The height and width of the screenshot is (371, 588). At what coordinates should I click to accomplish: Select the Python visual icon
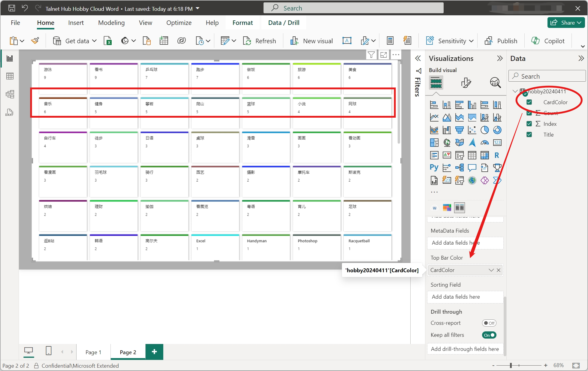click(x=434, y=167)
